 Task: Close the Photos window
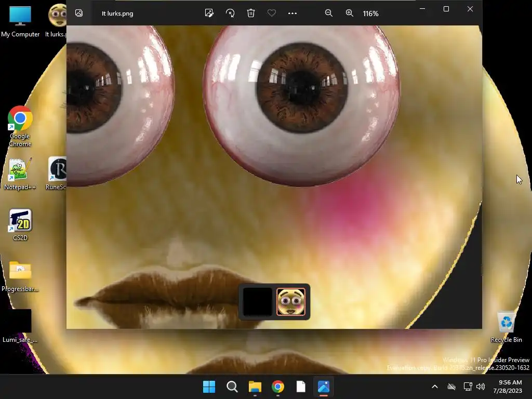click(x=470, y=9)
